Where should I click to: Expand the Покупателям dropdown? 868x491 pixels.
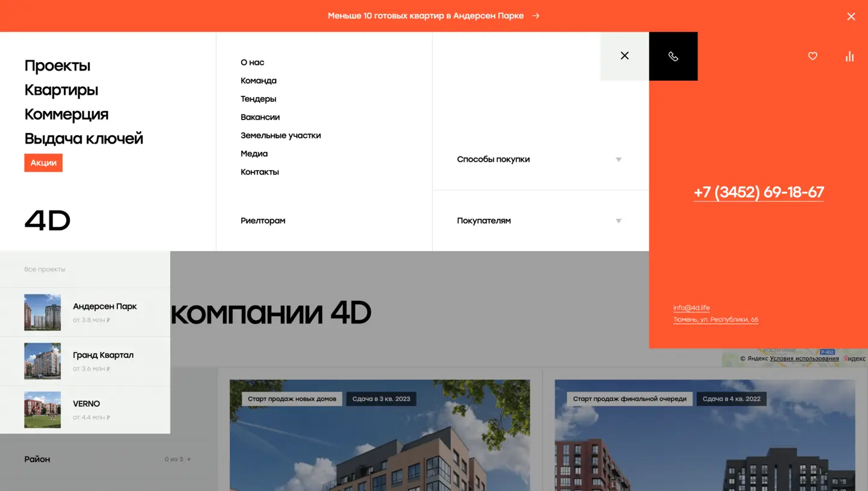618,221
